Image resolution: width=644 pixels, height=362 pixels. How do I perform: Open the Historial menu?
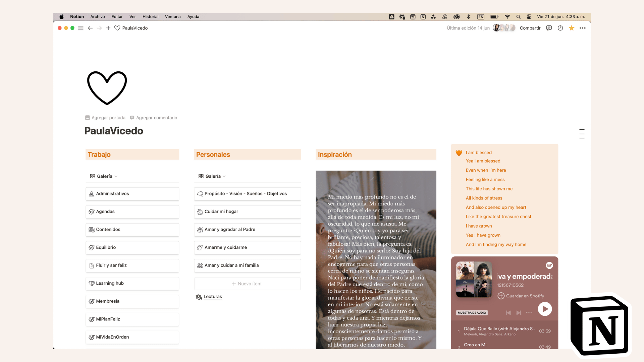(150, 17)
